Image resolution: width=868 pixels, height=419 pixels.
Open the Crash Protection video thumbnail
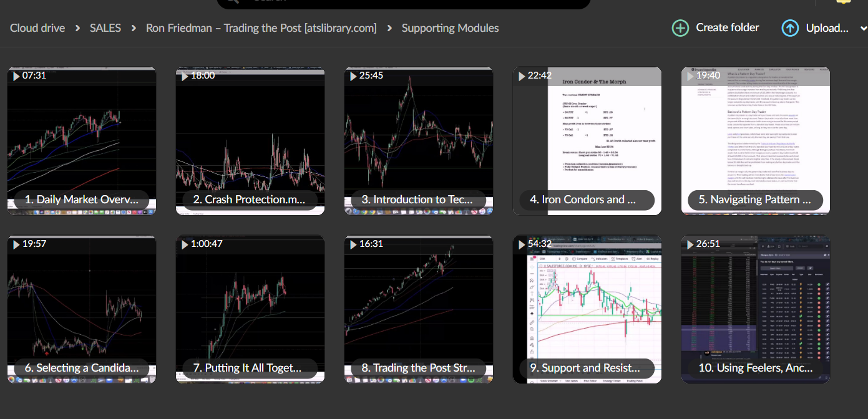pos(250,140)
